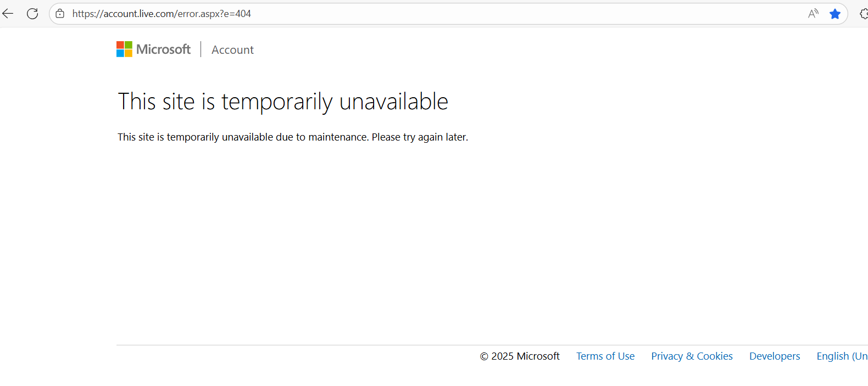
Task: Click the four-color Microsoft logo squares
Action: tap(124, 49)
